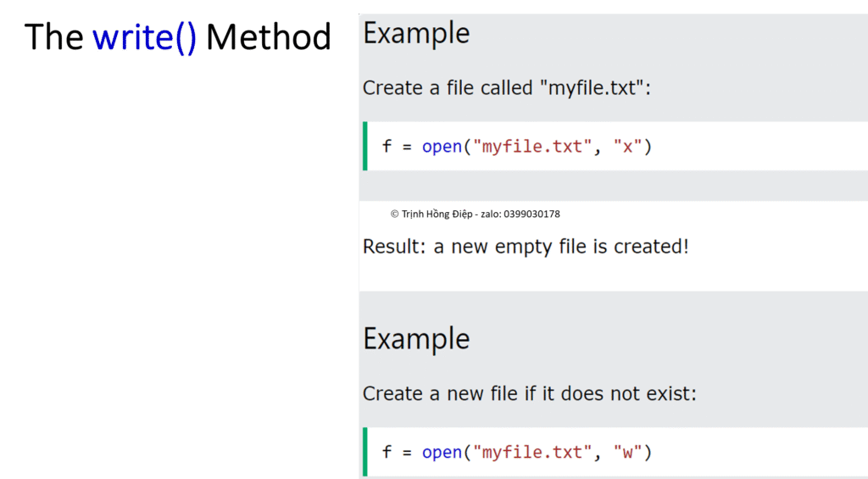This screenshot has height=479, width=868.
Task: Click the text "Create a new file if it does not exist"
Action: [529, 393]
